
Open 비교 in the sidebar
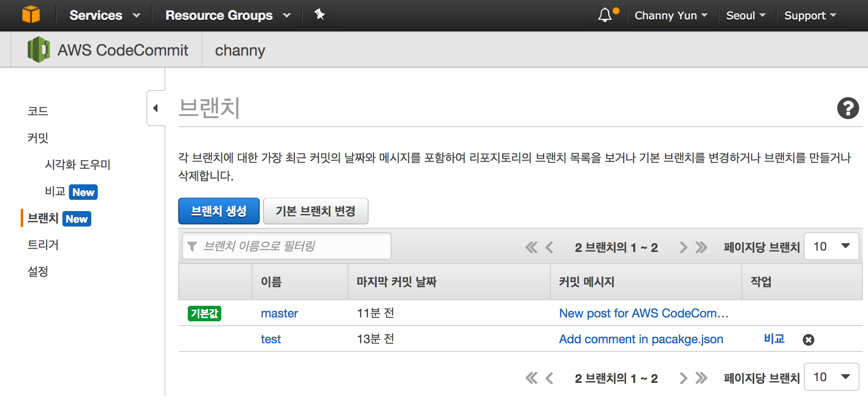[x=55, y=191]
